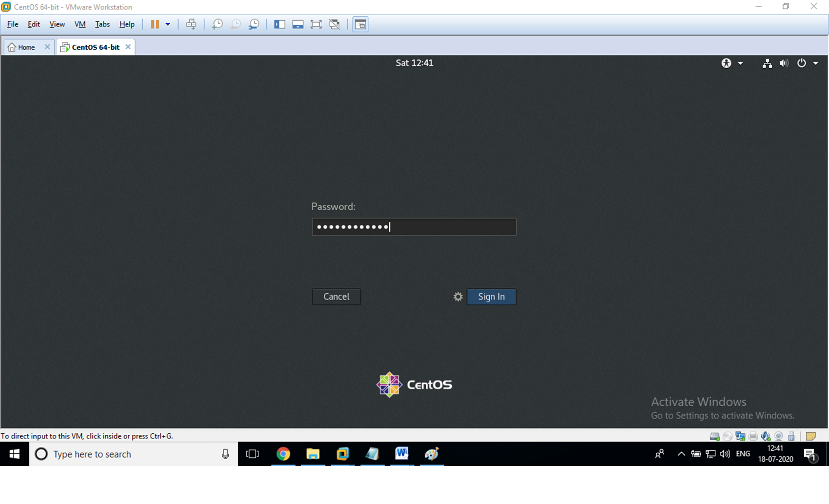Open Task View on the taskbar
The height and width of the screenshot is (504, 829).
click(253, 454)
